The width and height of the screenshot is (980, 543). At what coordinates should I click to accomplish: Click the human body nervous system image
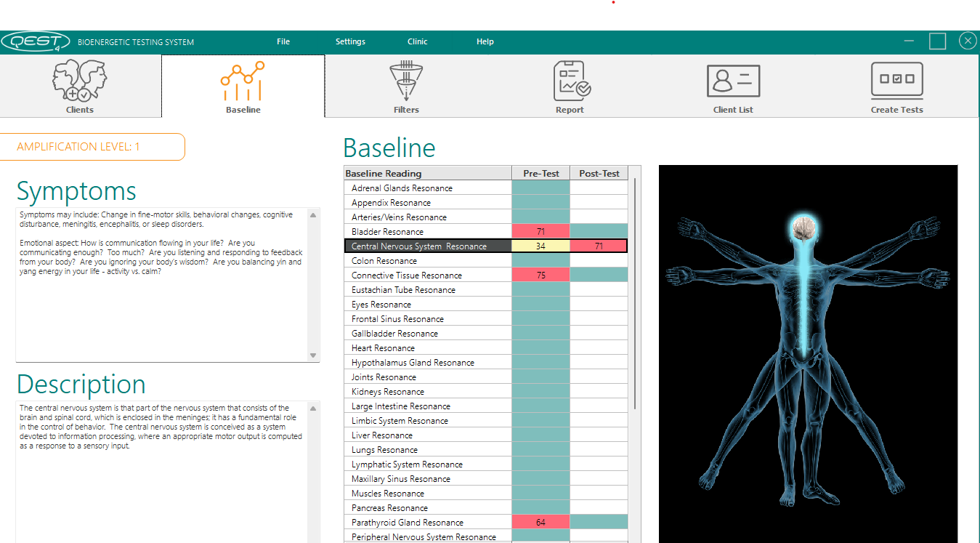pyautogui.click(x=807, y=353)
